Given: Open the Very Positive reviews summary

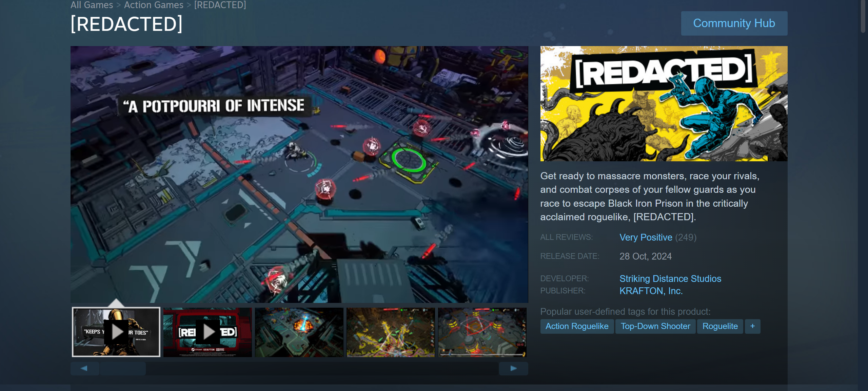Looking at the screenshot, I should 646,237.
